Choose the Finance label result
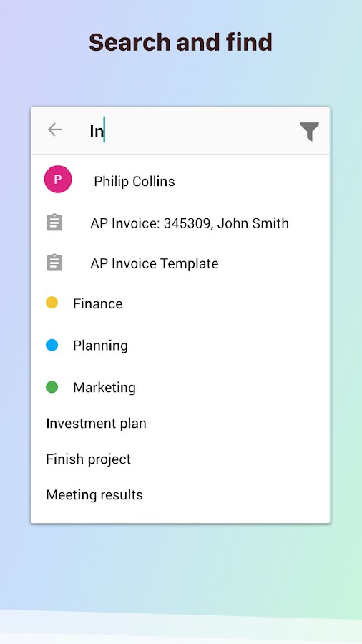This screenshot has height=644, width=362. [x=180, y=303]
